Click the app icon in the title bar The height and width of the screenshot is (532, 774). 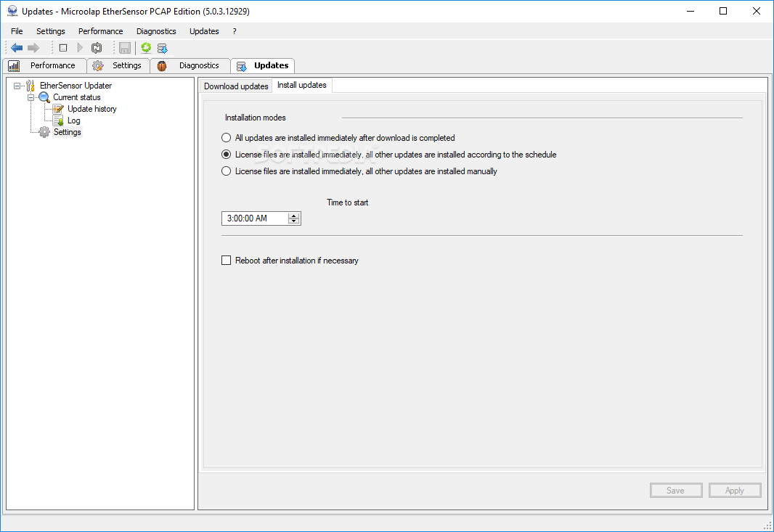12,11
